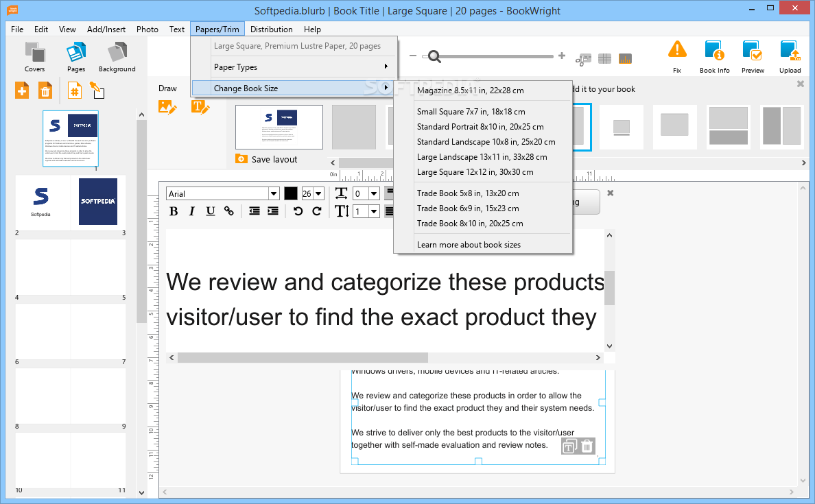The image size is (815, 504).
Task: Select the draw photo container tool
Action: 167,107
